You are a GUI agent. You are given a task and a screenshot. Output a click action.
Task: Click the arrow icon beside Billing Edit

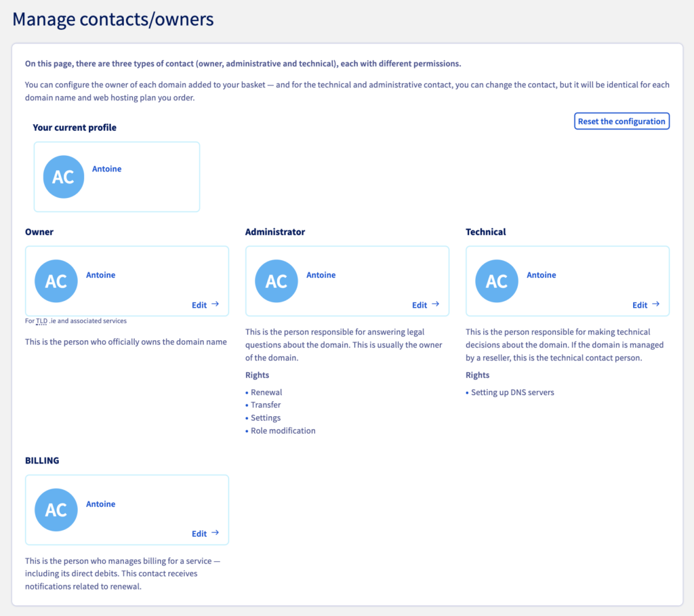pyautogui.click(x=215, y=533)
